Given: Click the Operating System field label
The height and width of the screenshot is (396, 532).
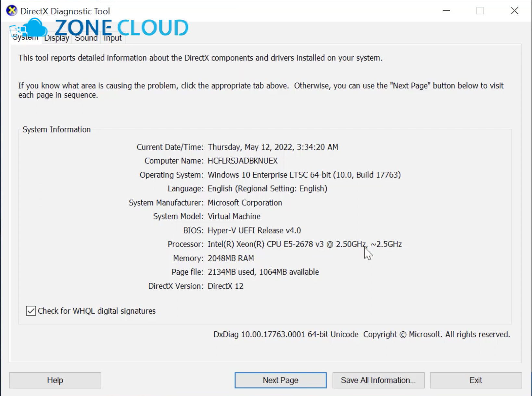Looking at the screenshot, I should 171,175.
